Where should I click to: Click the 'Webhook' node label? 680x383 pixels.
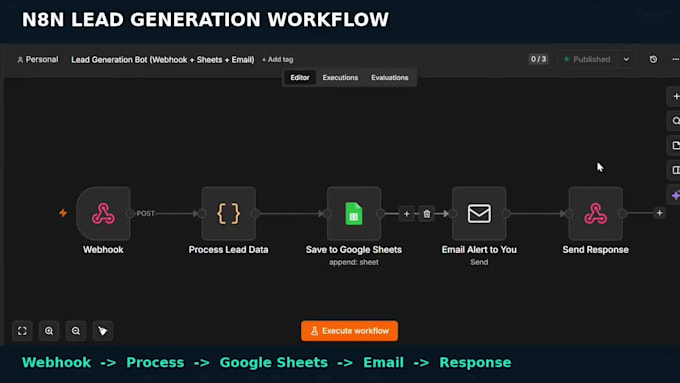click(x=103, y=249)
